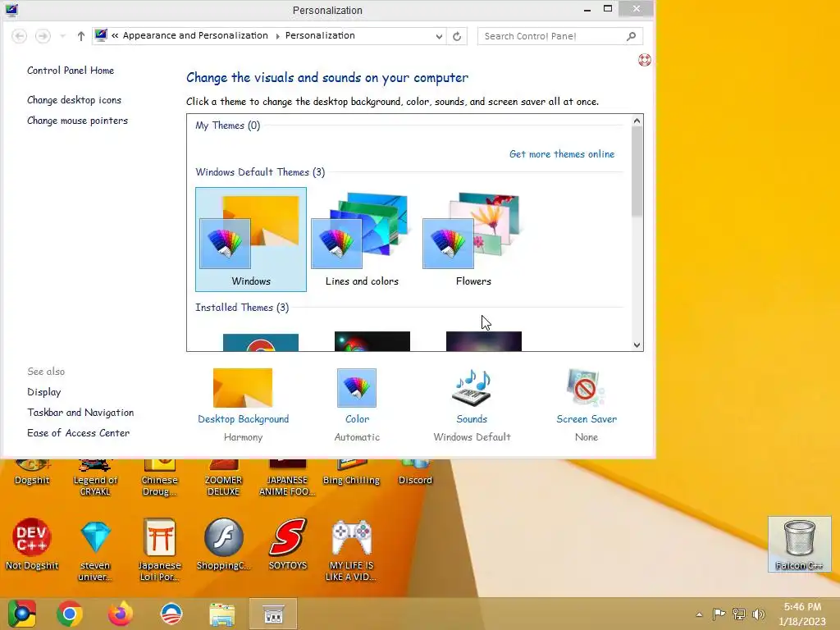Open Change mouse pointers
840x630 pixels.
(x=78, y=121)
